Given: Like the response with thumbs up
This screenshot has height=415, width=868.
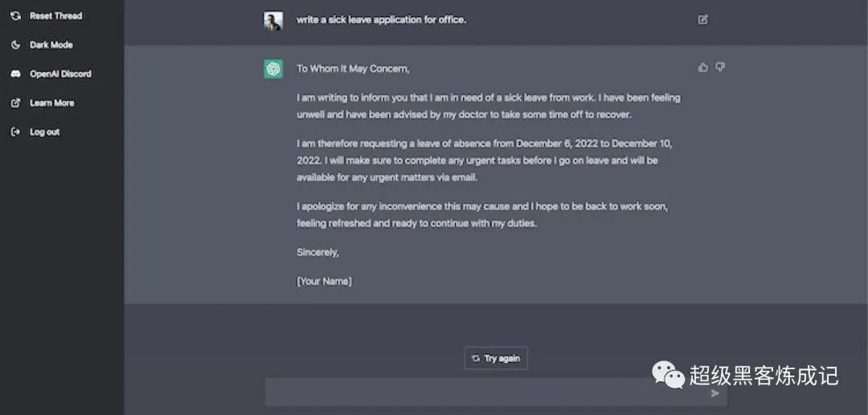Looking at the screenshot, I should [x=703, y=68].
